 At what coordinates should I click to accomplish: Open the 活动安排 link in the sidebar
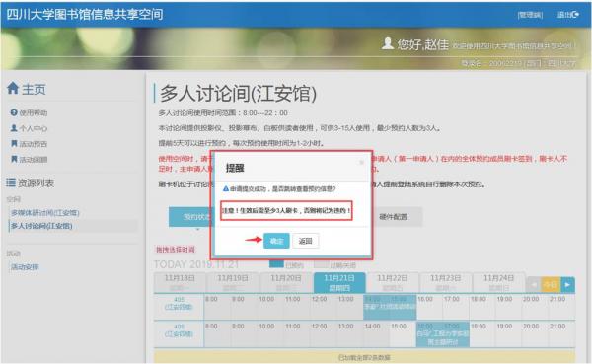tap(25, 267)
